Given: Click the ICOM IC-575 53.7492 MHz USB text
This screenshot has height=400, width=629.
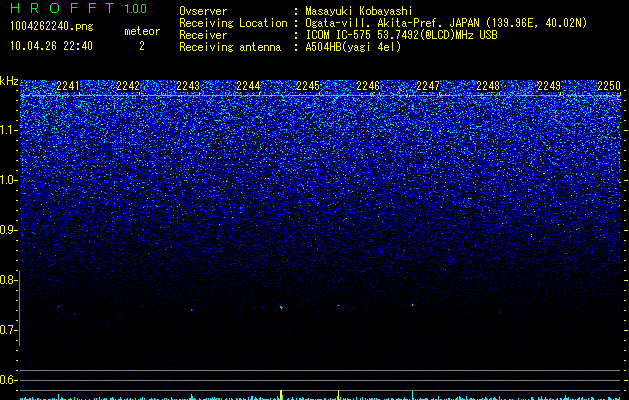Looking at the screenshot, I should click(401, 35).
